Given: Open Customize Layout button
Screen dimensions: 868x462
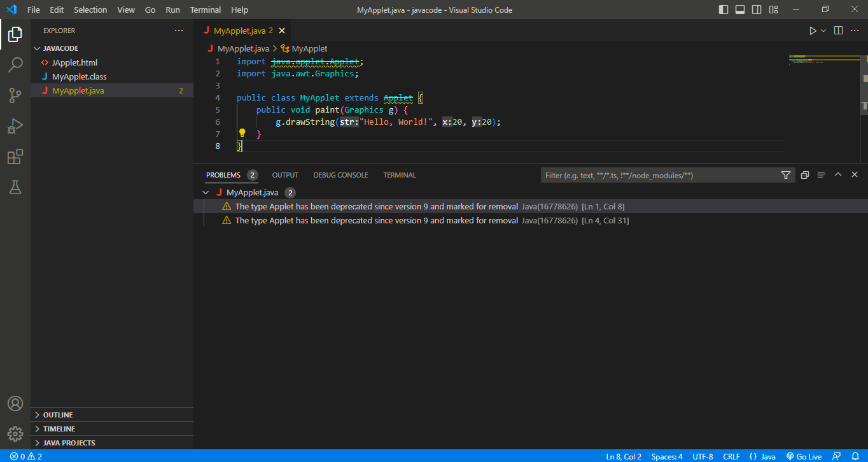Looking at the screenshot, I should [x=773, y=10].
